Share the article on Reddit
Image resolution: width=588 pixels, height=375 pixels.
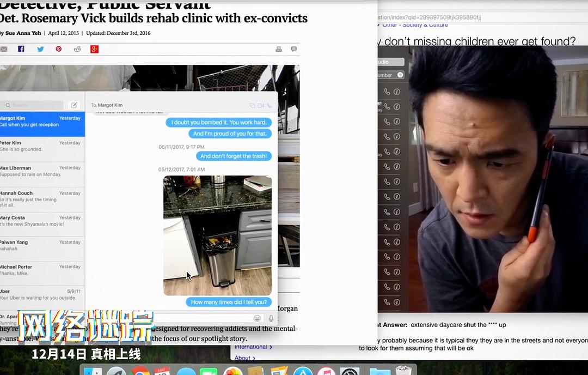point(77,49)
